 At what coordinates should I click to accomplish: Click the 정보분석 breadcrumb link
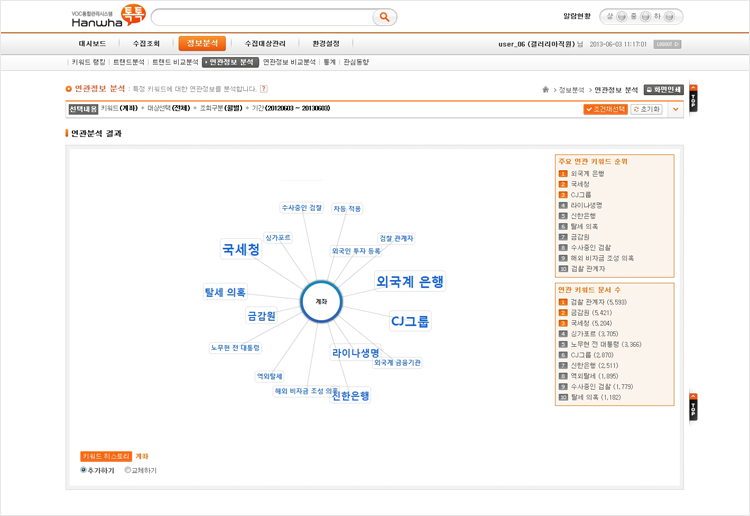[572, 89]
